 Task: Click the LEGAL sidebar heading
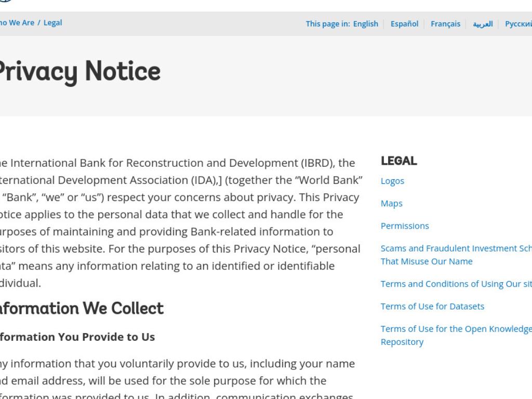(x=398, y=161)
